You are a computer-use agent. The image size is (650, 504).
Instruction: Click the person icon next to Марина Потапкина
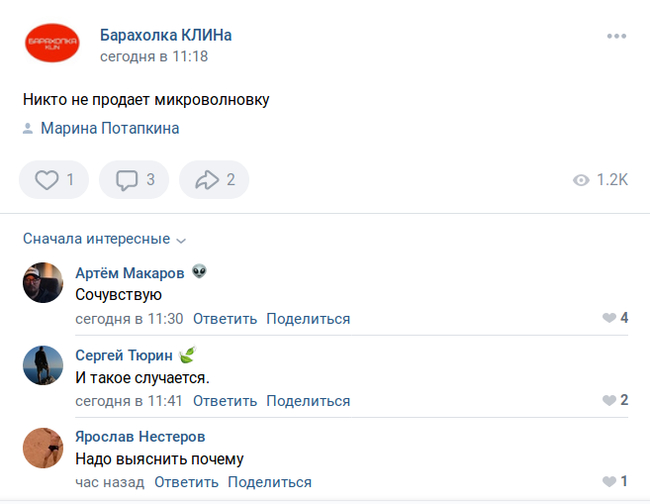pos(28,129)
